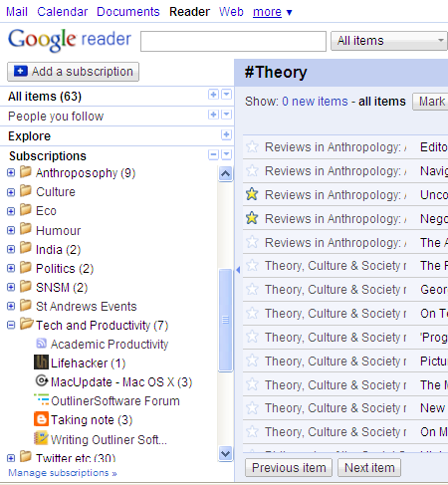Select People you follow in sidebar
The image size is (448, 485).
(56, 117)
